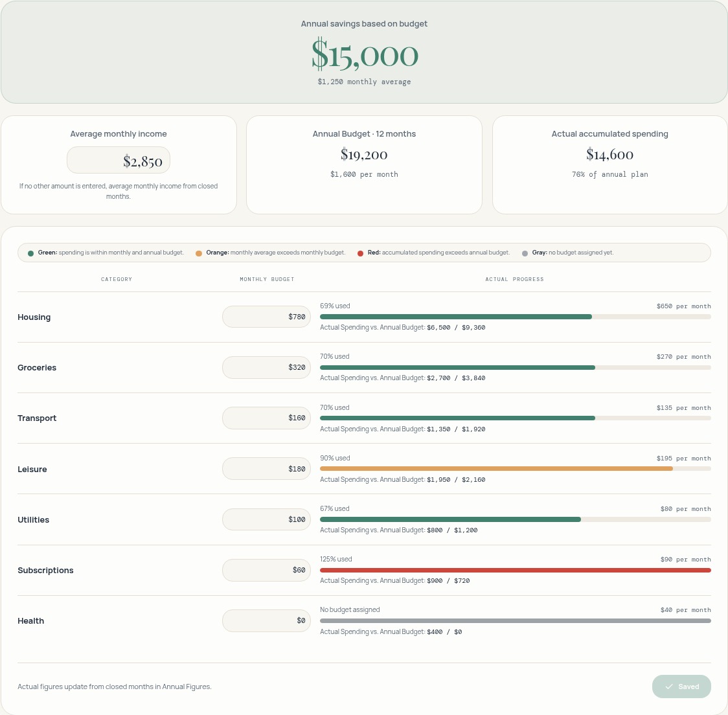
Task: Click the 'Annual Budget · 12 months' heading
Action: (x=364, y=133)
